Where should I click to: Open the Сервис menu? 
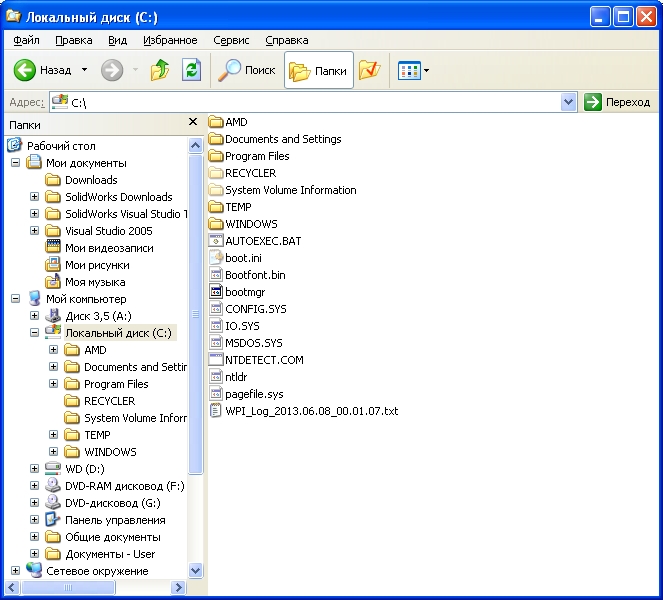[x=231, y=40]
